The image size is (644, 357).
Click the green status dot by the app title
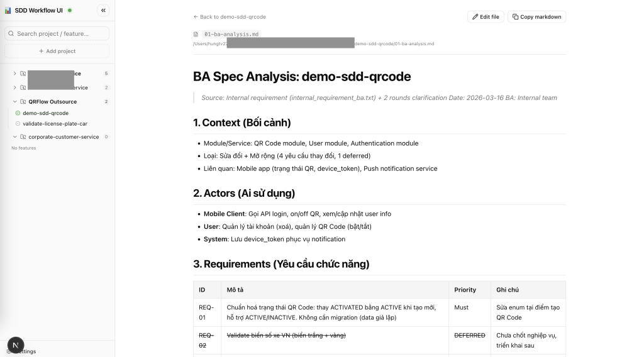70,10
